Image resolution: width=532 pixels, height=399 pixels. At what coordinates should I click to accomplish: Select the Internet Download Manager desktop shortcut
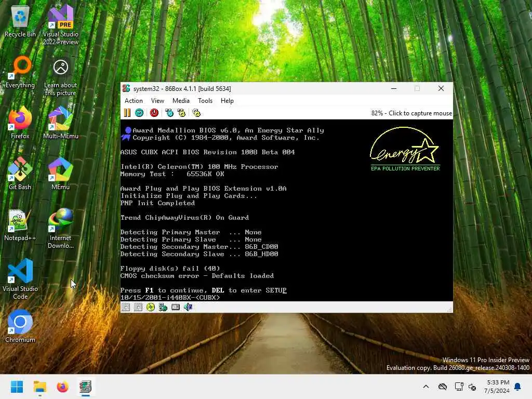pos(61,229)
